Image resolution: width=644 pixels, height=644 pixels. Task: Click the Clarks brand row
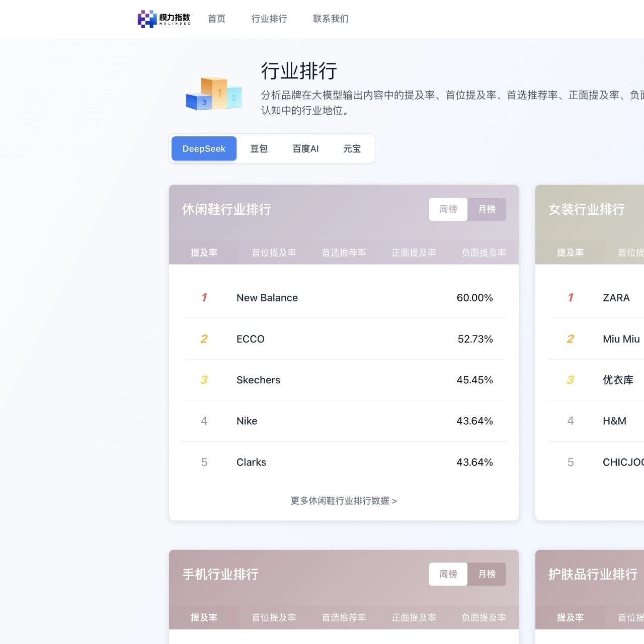tap(344, 462)
